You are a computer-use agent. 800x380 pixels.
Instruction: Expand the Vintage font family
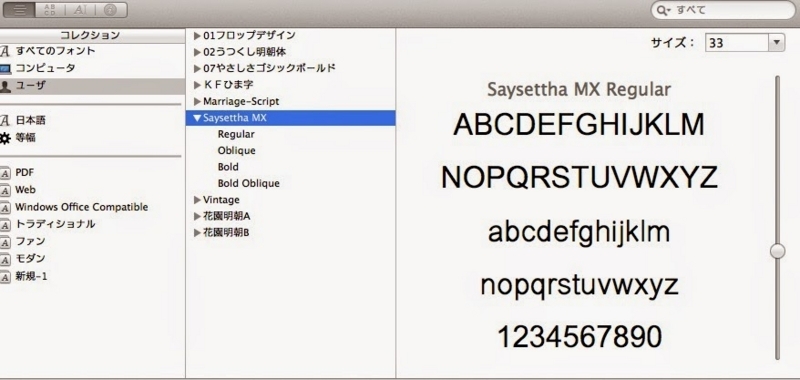point(197,200)
